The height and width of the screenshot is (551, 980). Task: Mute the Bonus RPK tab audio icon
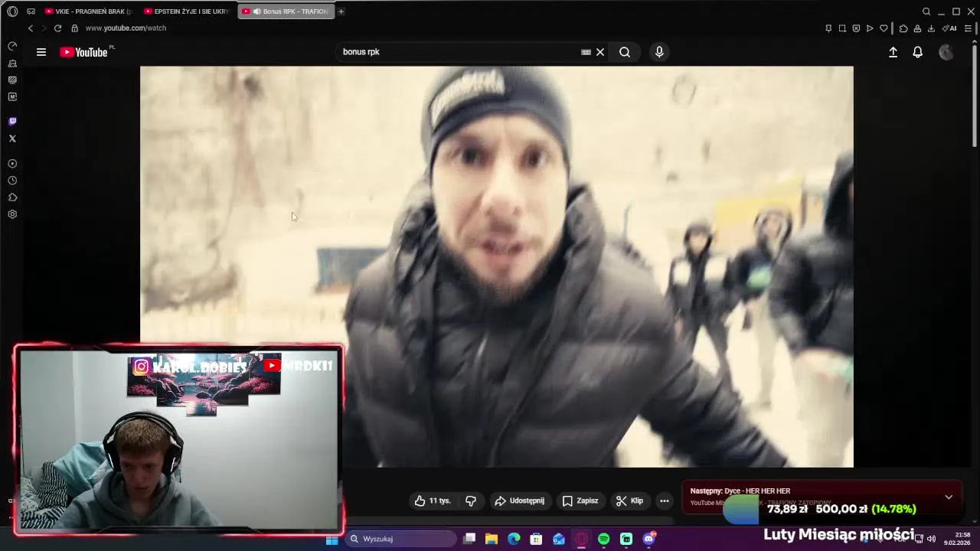click(256, 11)
